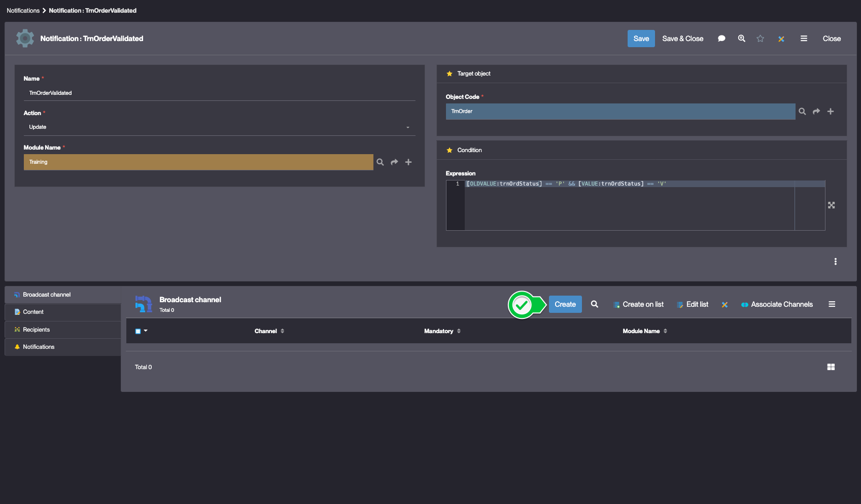Open the selection dropdown arrow in list header
The image size is (861, 504).
pos(146,331)
